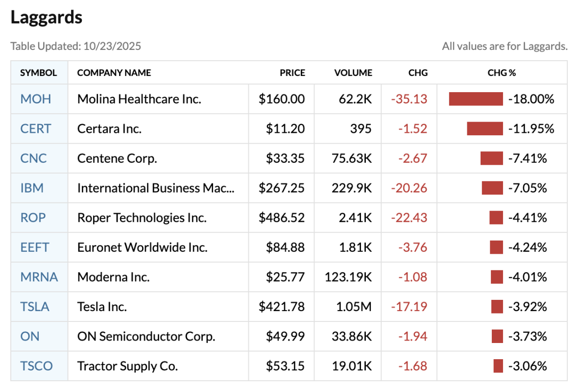Select the Tesla Inc. company name
The height and width of the screenshot is (392, 579).
[x=102, y=307]
